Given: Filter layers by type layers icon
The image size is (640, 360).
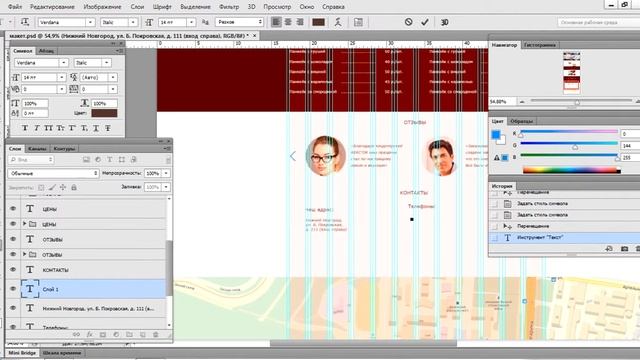Looking at the screenshot, I should (110, 160).
